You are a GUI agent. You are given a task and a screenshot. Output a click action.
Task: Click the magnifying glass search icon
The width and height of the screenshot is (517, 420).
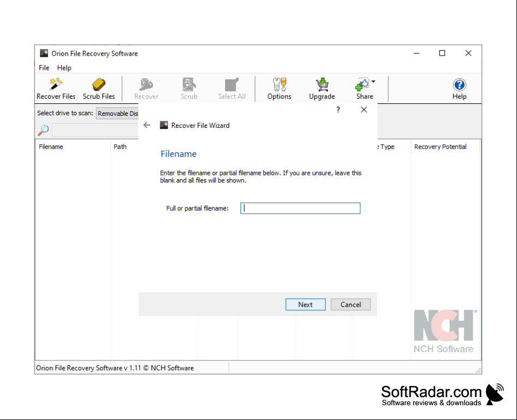[x=43, y=130]
